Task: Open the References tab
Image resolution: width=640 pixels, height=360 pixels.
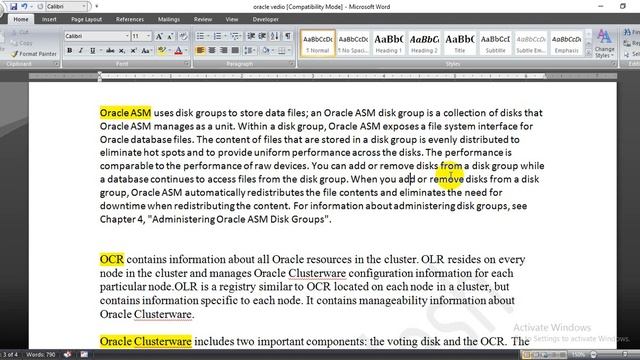Action: pyautogui.click(x=130, y=19)
